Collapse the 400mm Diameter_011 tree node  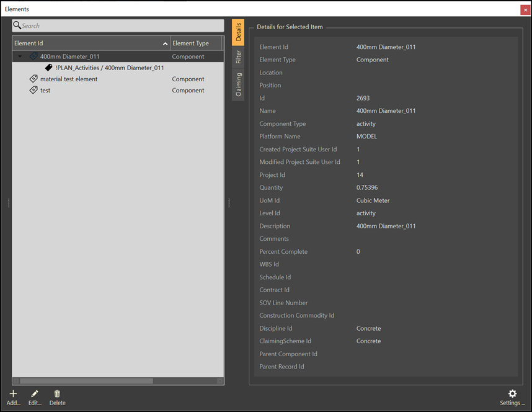click(x=20, y=56)
